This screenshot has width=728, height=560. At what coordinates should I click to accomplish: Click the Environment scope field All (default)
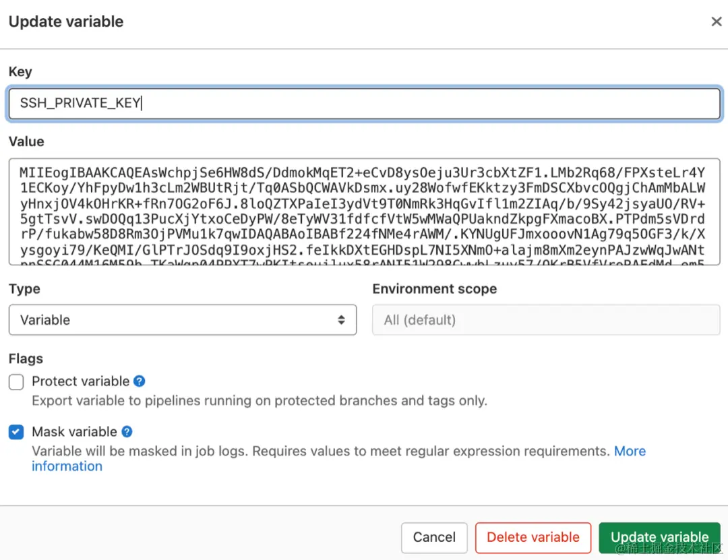(x=546, y=320)
